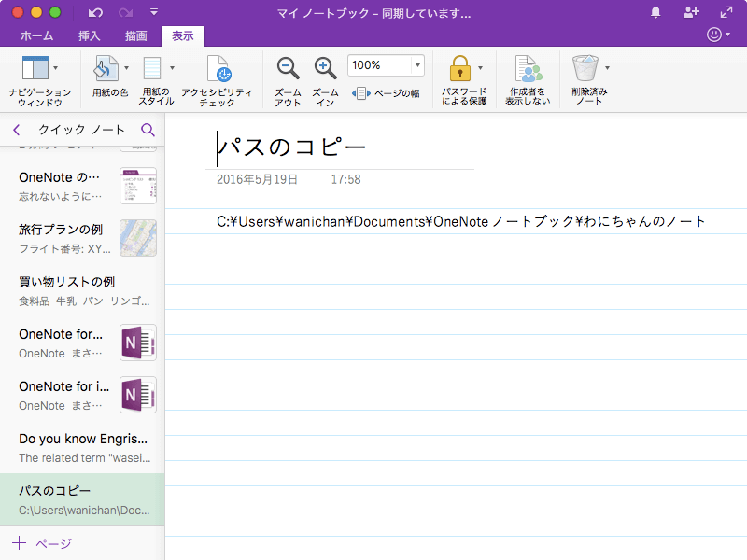Expand the Paper Color dropdown arrow
Viewport: 747px width, 560px height.
point(126,67)
